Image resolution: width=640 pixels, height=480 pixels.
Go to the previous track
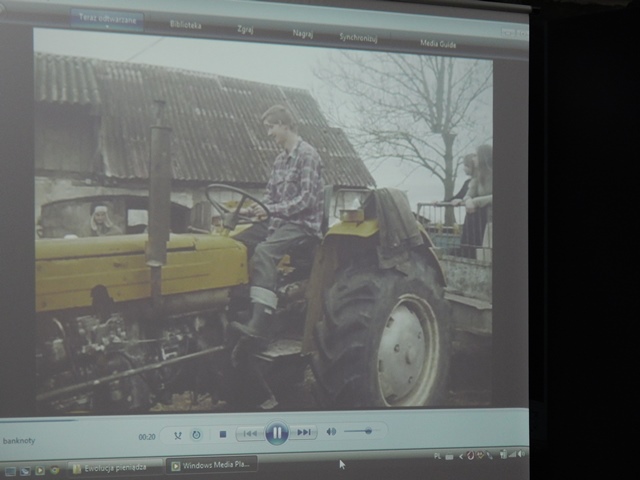(250, 433)
